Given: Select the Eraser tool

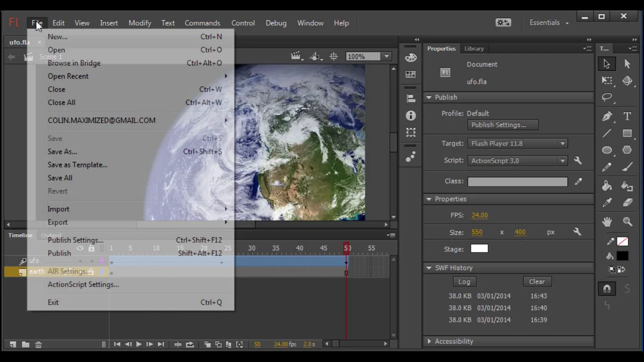Looking at the screenshot, I should click(x=627, y=203).
